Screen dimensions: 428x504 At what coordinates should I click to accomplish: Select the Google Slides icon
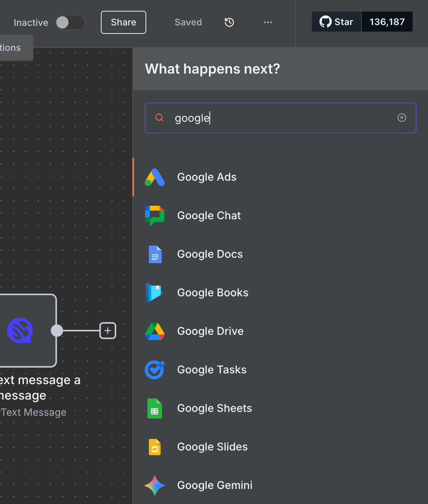(x=155, y=447)
